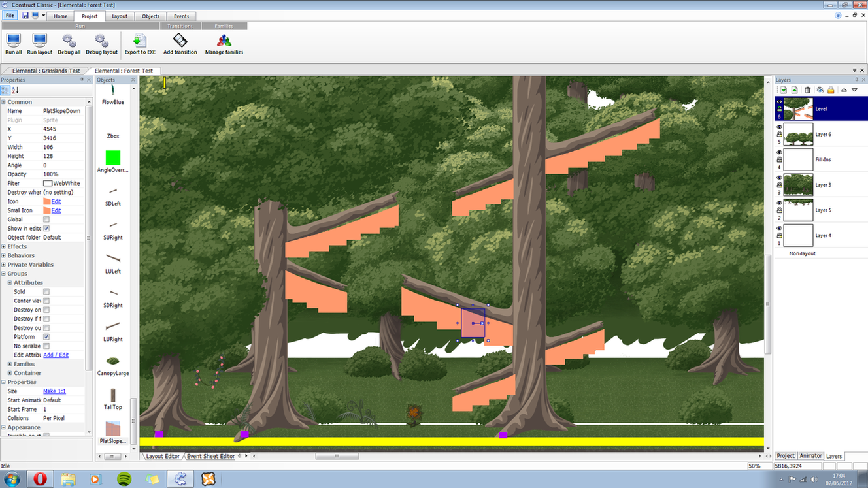Switch to the Objects ribbon tab
868x488 pixels.
click(150, 16)
